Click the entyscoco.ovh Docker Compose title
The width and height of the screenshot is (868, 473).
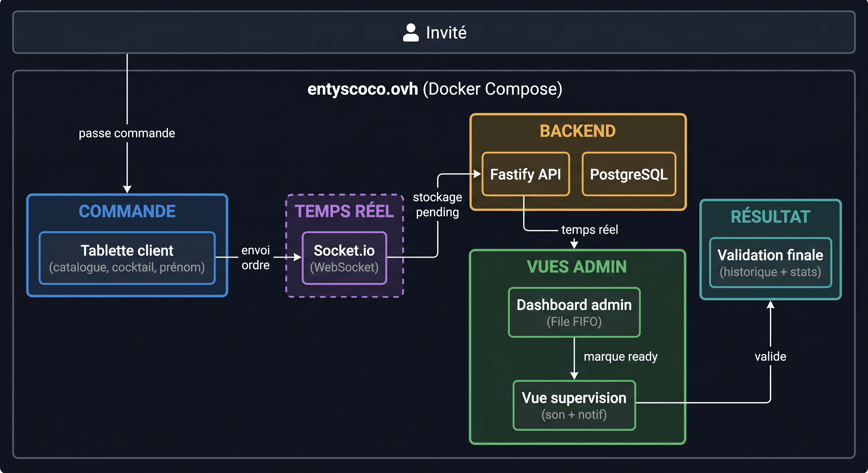(x=435, y=89)
